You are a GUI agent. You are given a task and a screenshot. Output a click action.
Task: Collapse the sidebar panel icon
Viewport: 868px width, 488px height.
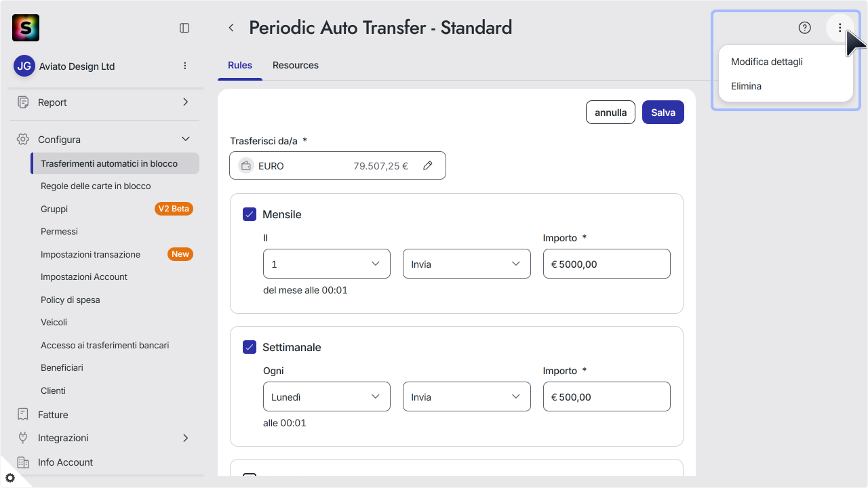184,28
